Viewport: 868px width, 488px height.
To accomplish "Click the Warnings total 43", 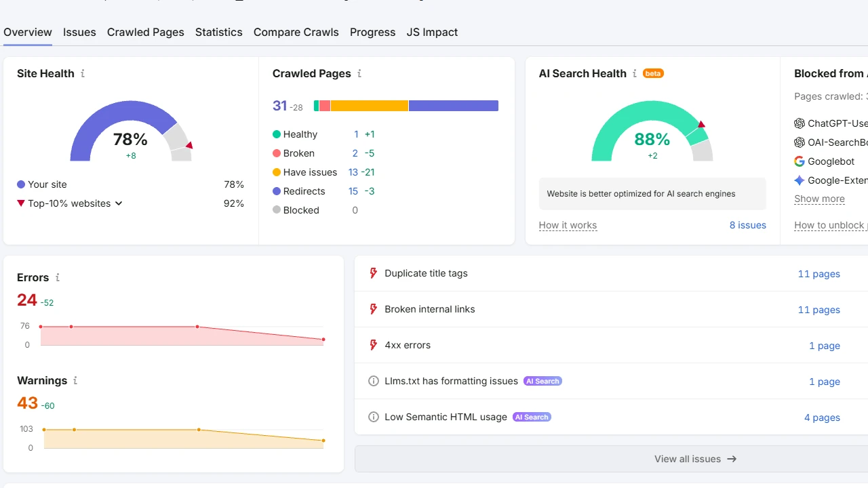I will tap(27, 403).
